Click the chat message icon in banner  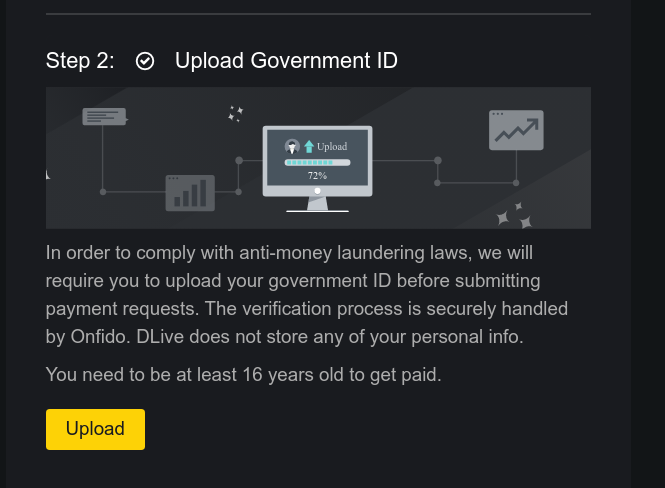[x=104, y=116]
